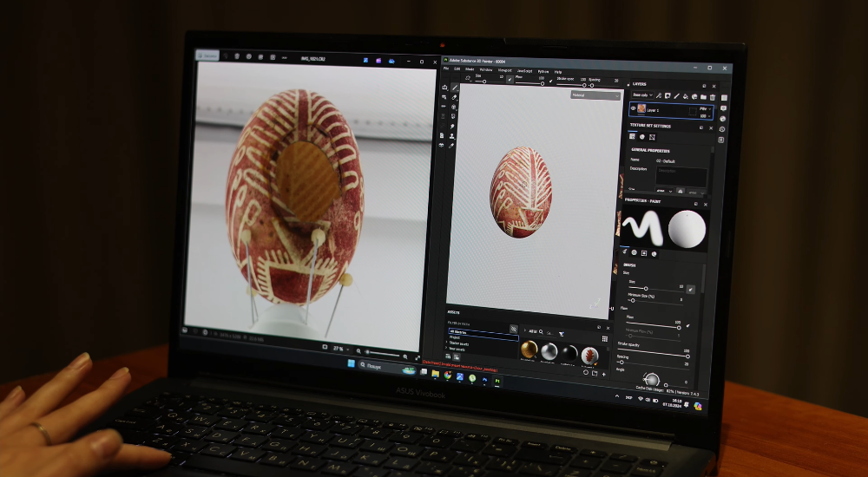Toggle Size pen pressure button in Brush properties

click(x=691, y=290)
